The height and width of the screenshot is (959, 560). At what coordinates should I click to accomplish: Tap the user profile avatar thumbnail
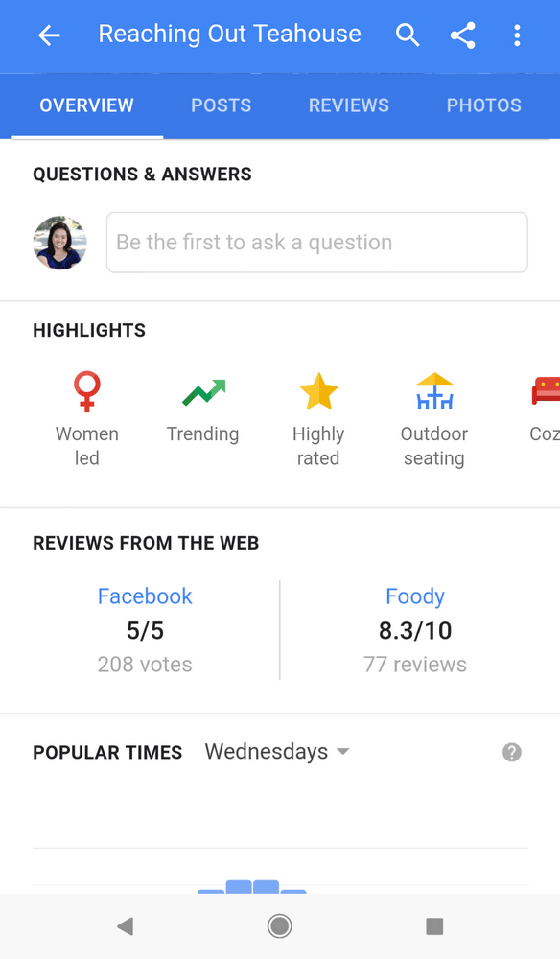(59, 243)
